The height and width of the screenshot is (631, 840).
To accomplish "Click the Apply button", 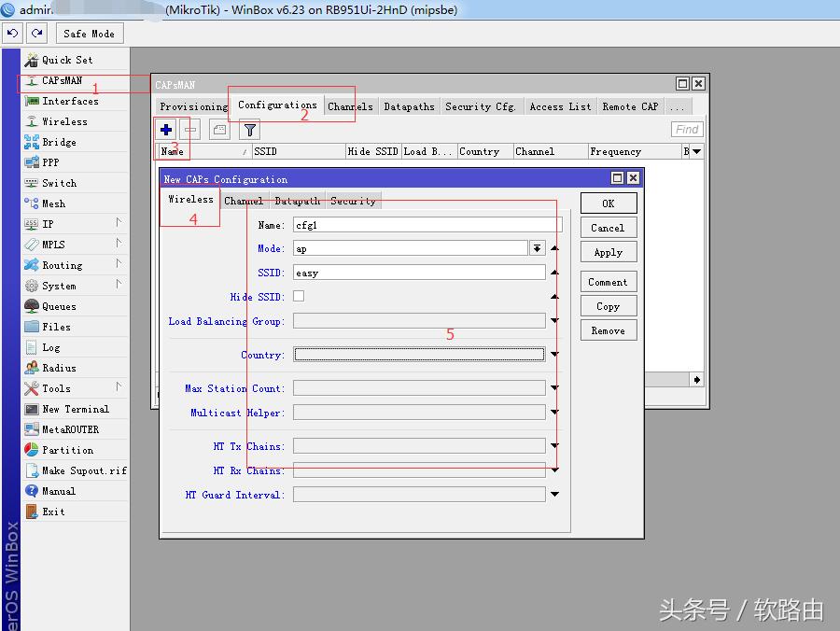I will (609, 252).
